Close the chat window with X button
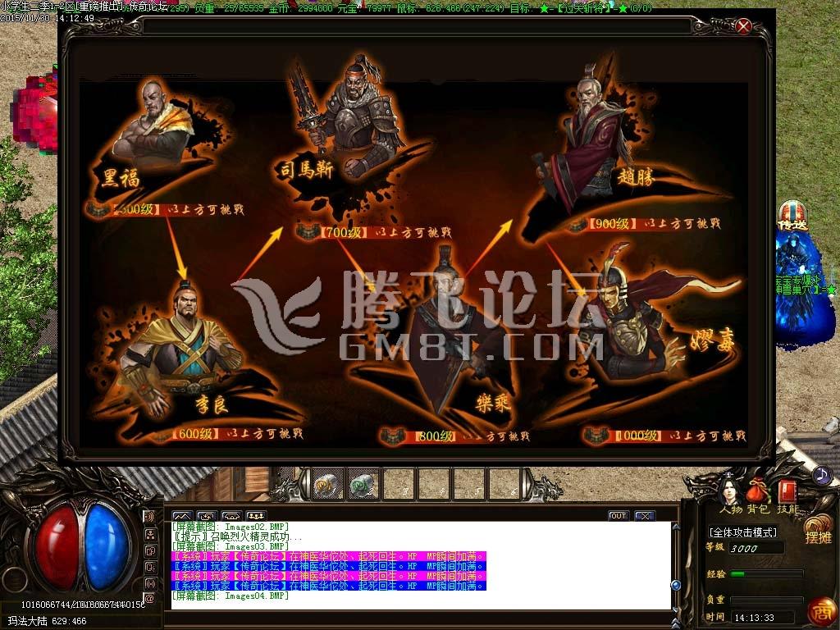Viewport: 840px width, 630px height. click(645, 516)
